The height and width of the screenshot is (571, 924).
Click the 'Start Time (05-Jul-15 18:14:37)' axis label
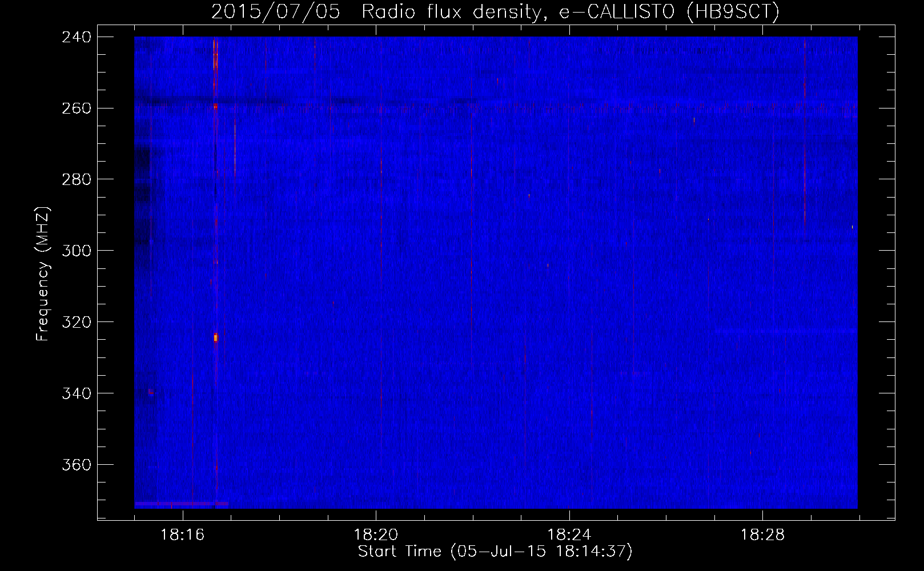coord(495,552)
